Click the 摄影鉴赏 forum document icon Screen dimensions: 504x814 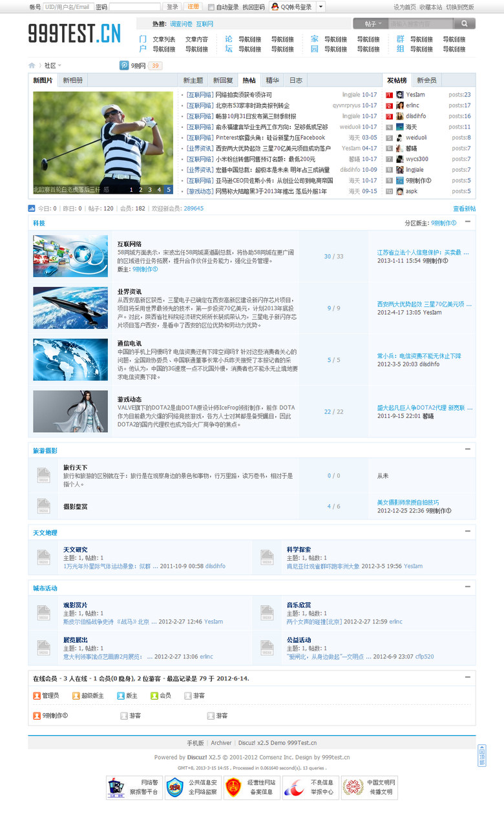[x=43, y=506]
